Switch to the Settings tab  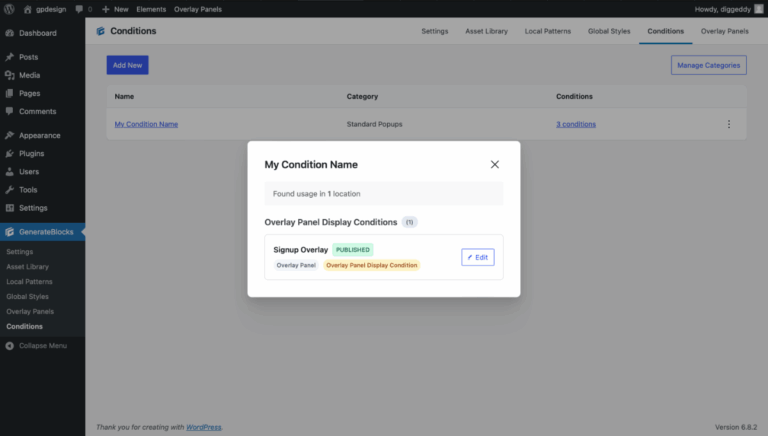(434, 31)
